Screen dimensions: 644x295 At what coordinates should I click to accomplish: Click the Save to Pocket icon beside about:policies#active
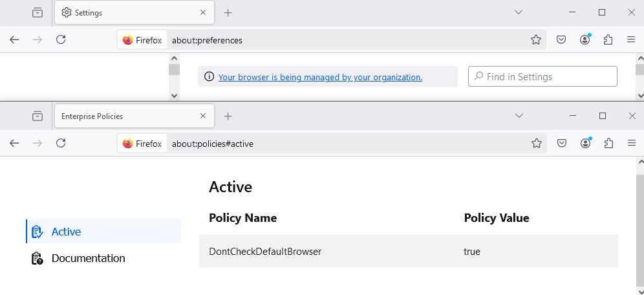[x=562, y=144]
